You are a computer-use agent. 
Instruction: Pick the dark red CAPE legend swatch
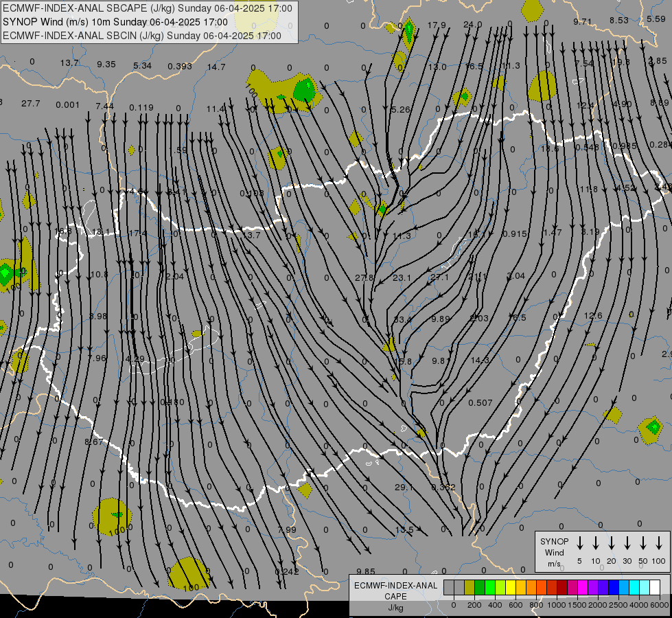coord(562,588)
